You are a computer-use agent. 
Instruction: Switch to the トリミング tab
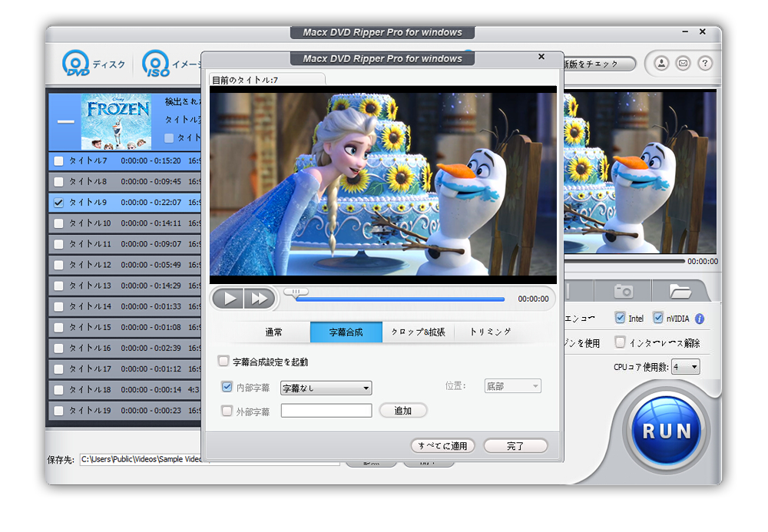pyautogui.click(x=491, y=332)
